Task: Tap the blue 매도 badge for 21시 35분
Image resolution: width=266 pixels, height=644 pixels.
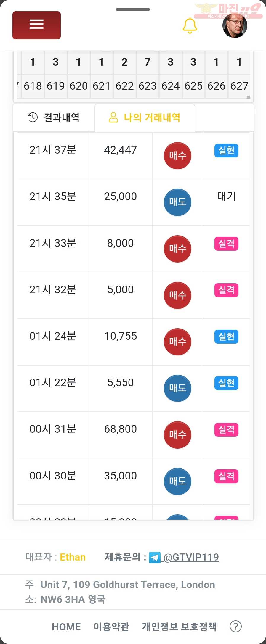Action: (177, 202)
